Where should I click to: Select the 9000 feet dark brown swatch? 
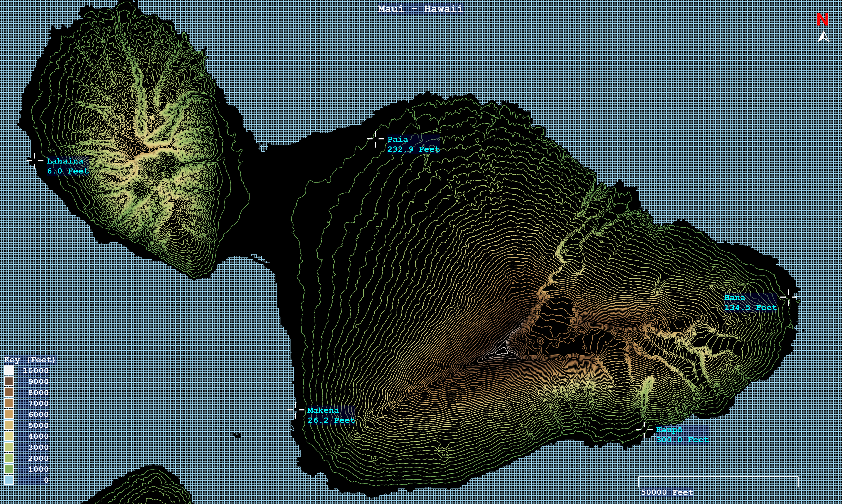click(9, 381)
